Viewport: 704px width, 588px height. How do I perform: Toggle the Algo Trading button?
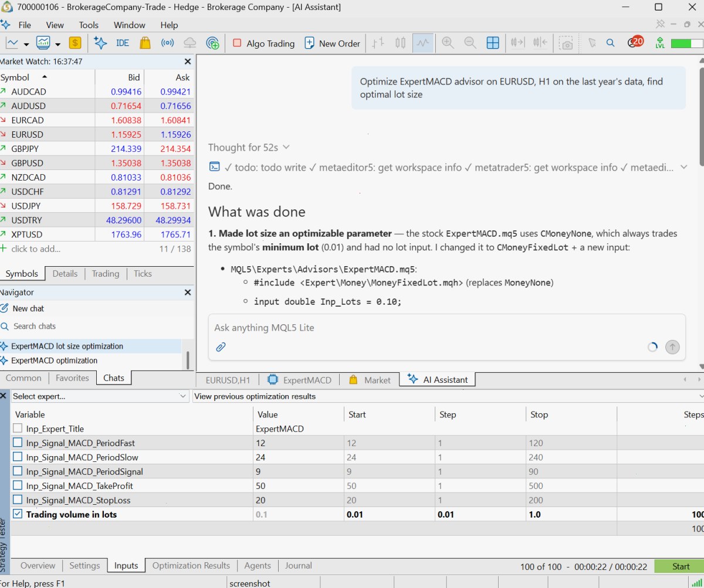click(263, 43)
